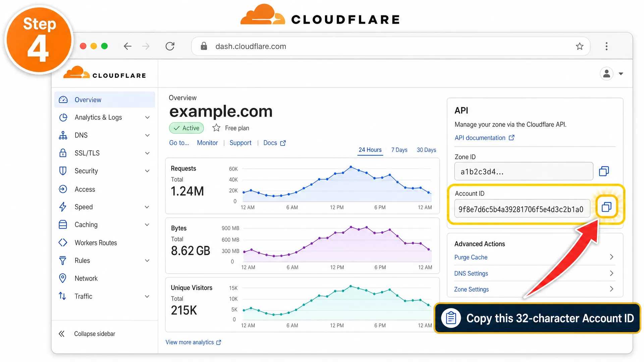Click the Free plan label
Image resolution: width=644 pixels, height=362 pixels.
click(237, 128)
